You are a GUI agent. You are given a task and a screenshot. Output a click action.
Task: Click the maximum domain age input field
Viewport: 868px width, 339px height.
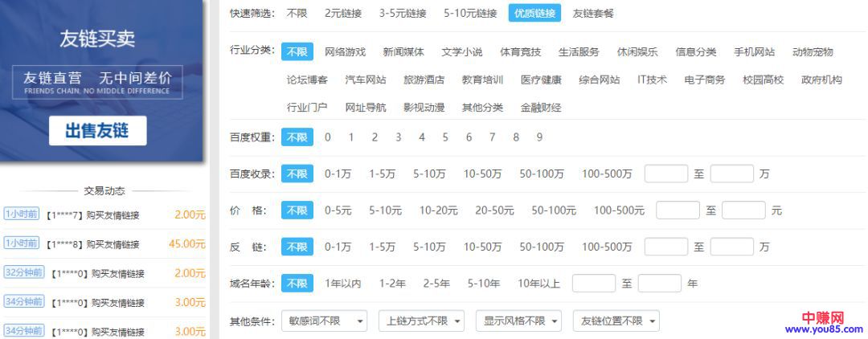click(659, 284)
